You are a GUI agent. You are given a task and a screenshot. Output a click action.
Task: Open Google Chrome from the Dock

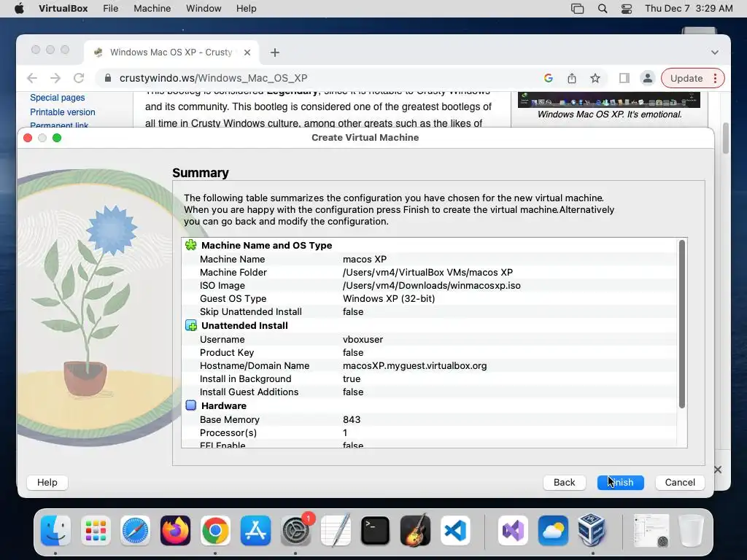tap(215, 531)
